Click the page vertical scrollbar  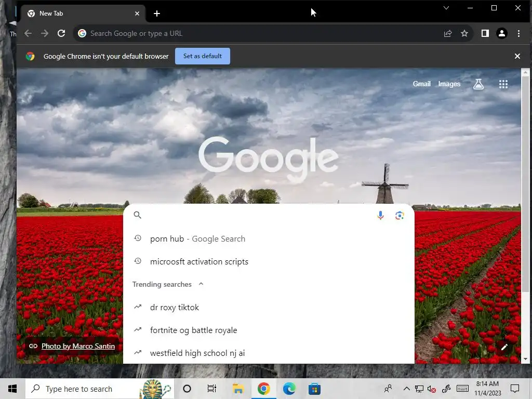coord(525,183)
